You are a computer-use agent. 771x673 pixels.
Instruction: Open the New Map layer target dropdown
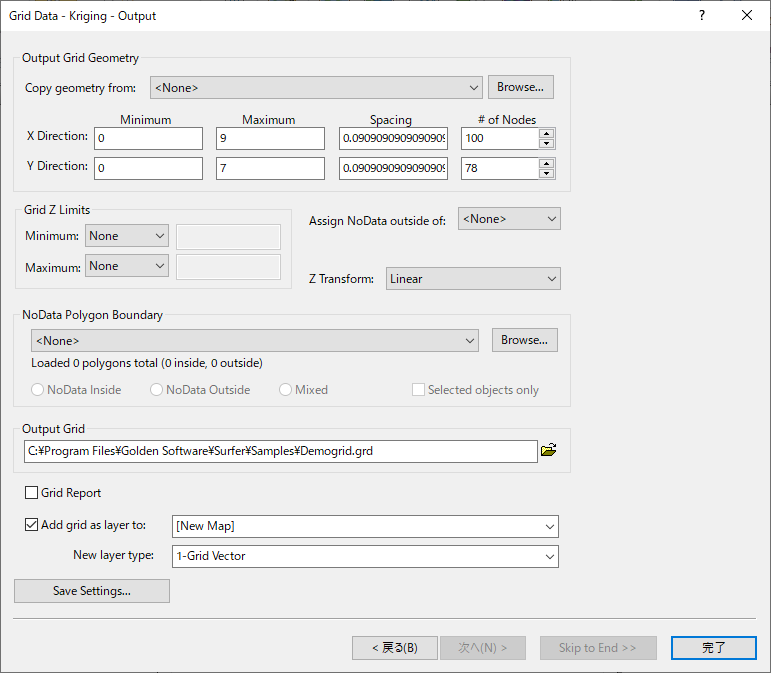tap(365, 527)
